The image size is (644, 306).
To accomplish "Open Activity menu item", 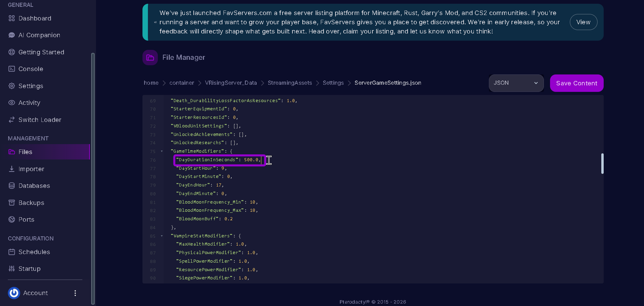I will [29, 103].
